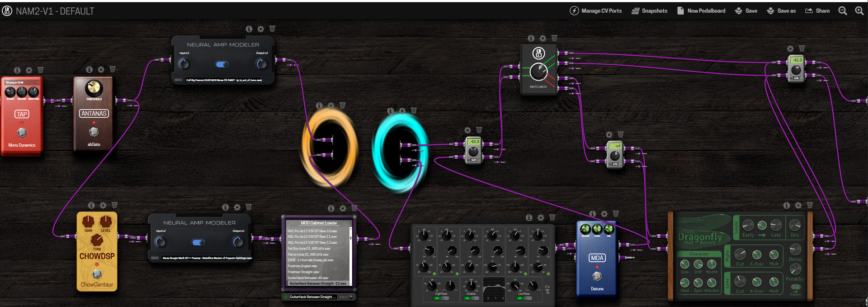Delete the Mono Dynamics pedal with trash icon
This screenshot has width=868, height=307.
click(x=40, y=70)
